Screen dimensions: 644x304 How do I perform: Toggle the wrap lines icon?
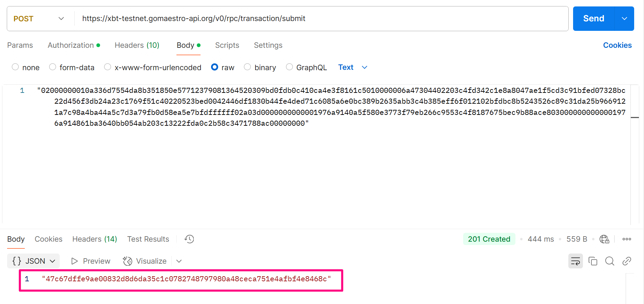575,261
